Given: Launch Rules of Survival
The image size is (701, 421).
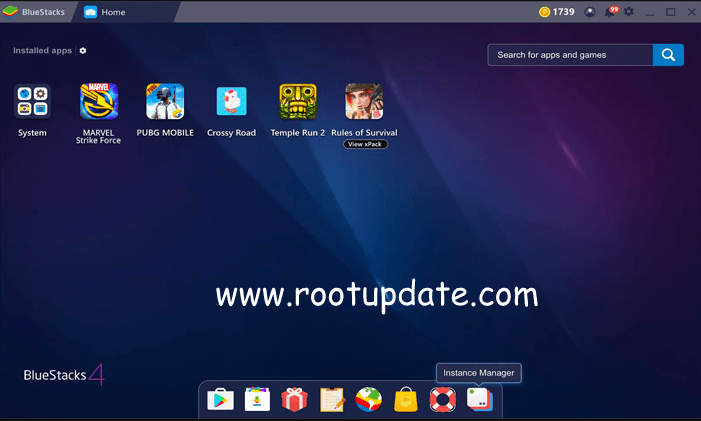Looking at the screenshot, I should coord(364,101).
